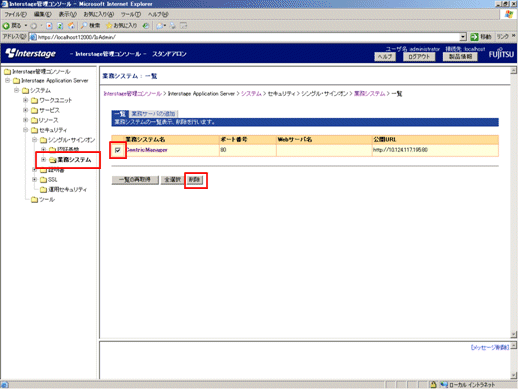Click the 運用セキュリティ folder icon

tap(43, 190)
